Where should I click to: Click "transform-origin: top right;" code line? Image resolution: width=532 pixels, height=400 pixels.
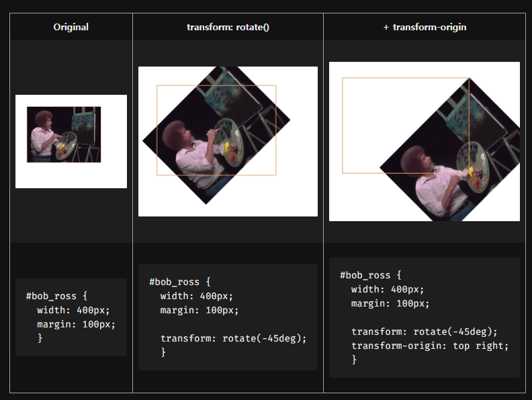[430, 346]
